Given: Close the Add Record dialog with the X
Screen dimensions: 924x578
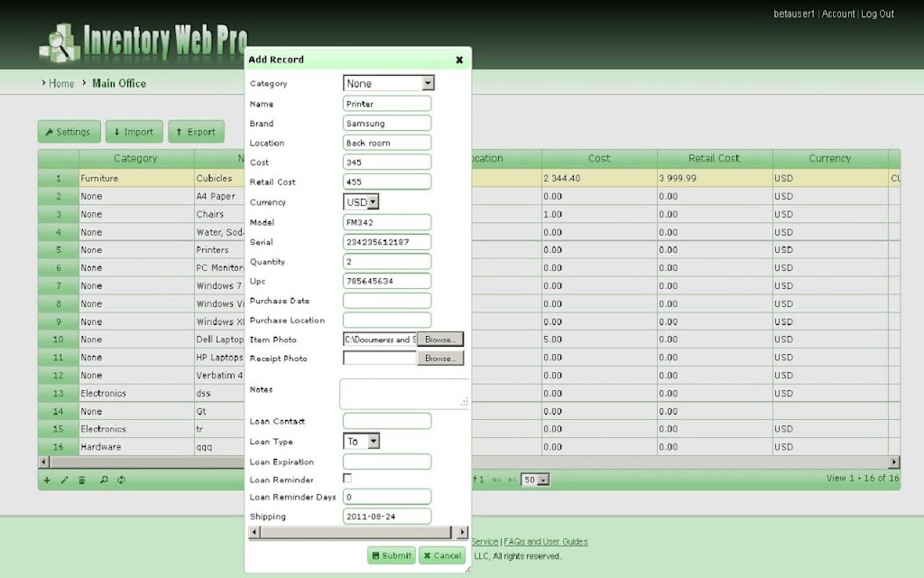Looking at the screenshot, I should [459, 60].
